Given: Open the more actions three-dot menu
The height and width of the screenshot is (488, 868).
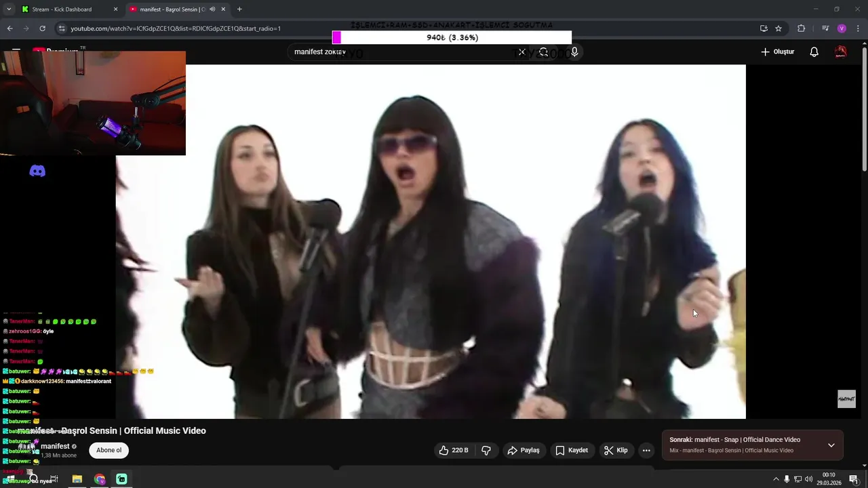Looking at the screenshot, I should [x=646, y=450].
